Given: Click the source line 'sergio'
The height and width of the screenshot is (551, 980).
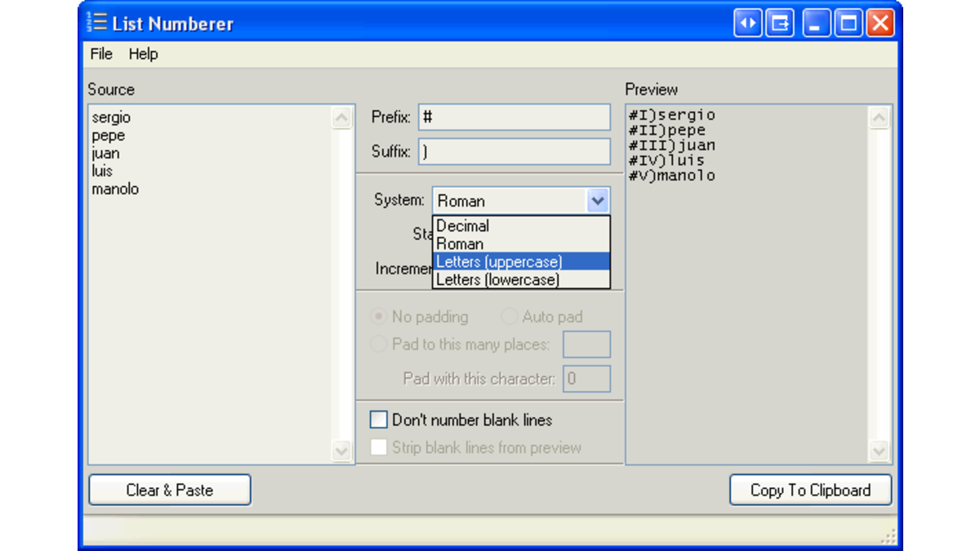Looking at the screenshot, I should point(111,118).
